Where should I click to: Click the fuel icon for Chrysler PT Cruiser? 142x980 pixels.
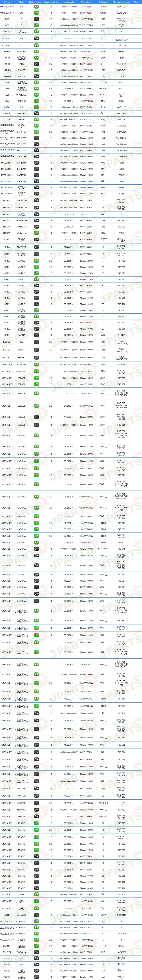tap(36, 32)
